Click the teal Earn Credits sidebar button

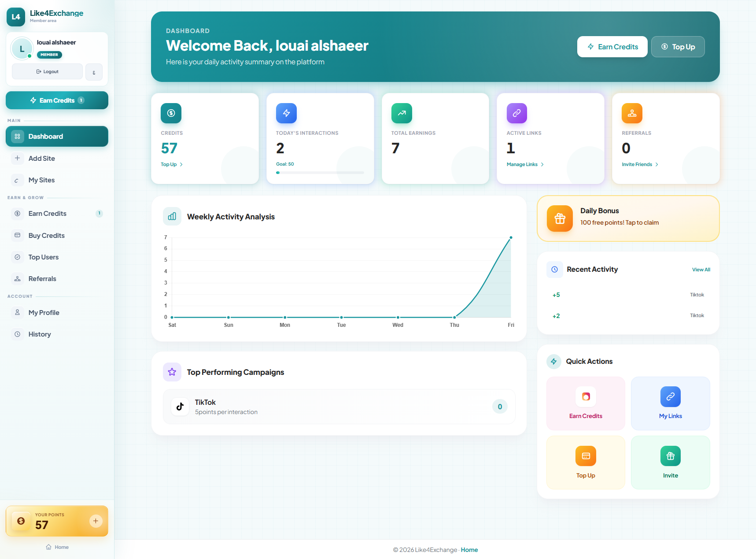57,100
